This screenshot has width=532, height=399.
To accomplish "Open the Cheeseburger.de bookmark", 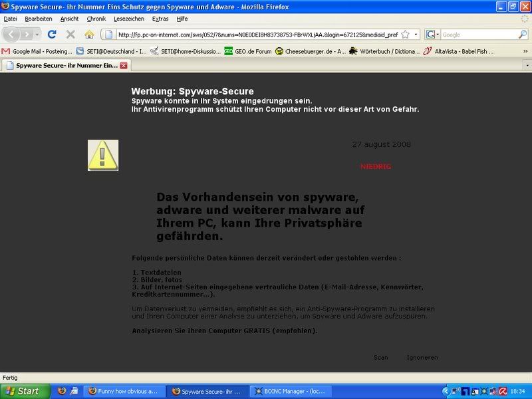I will click(311, 51).
